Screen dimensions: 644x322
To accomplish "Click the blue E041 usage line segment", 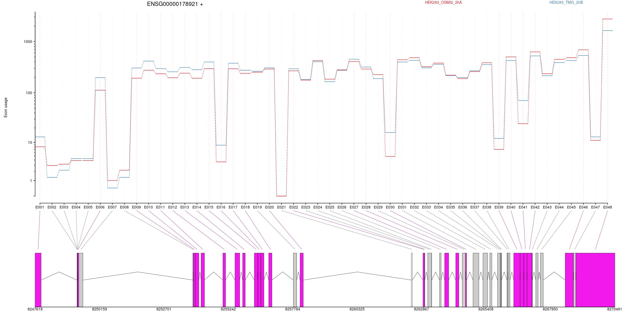I will coord(523,100).
